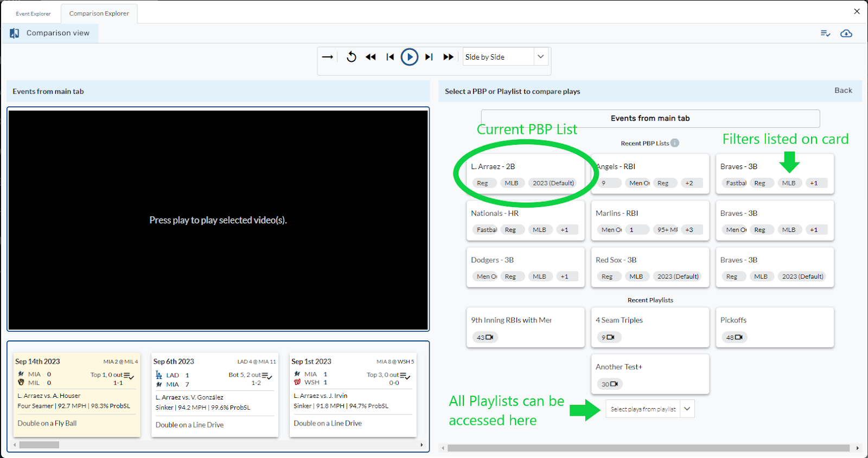Toggle playlist check on Sep 6th event
Screen dimensions: 868x458
coord(267,376)
